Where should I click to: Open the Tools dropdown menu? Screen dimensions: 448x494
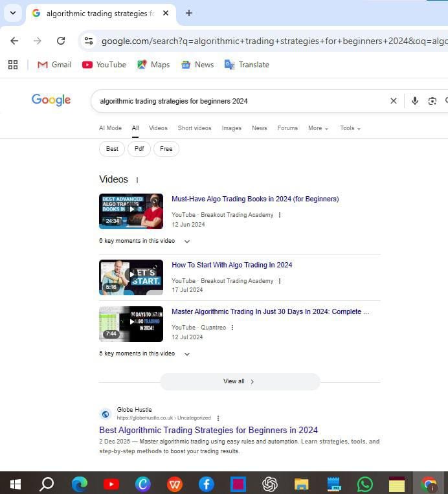click(x=350, y=128)
